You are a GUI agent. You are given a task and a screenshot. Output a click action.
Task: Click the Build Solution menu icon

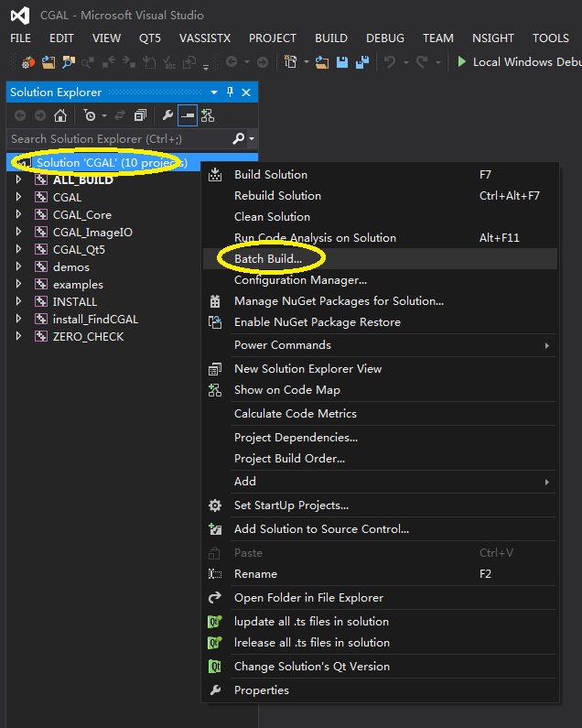(x=215, y=175)
